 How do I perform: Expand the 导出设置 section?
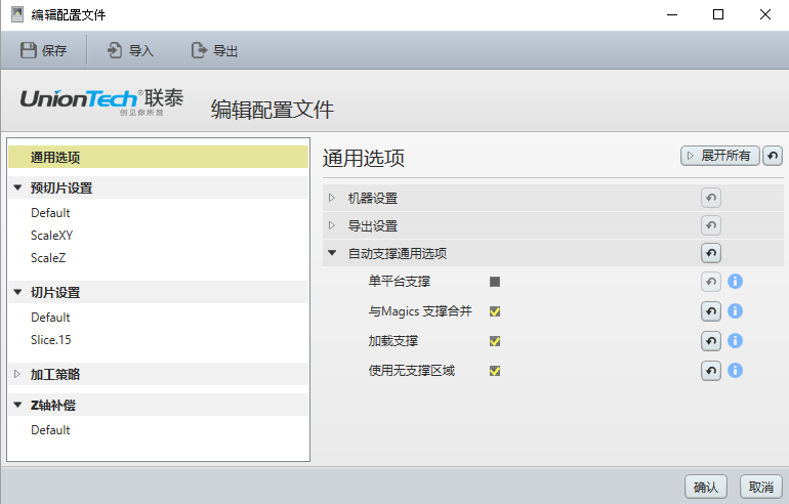tap(332, 226)
